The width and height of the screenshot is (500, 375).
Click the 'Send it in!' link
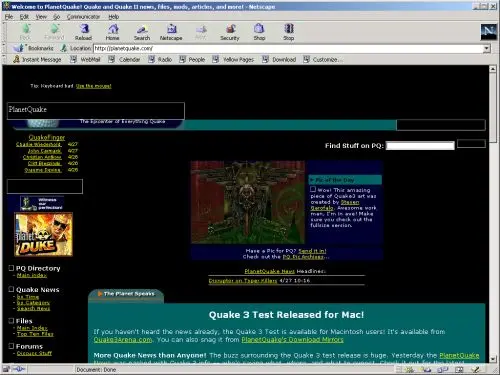pyautogui.click(x=312, y=251)
